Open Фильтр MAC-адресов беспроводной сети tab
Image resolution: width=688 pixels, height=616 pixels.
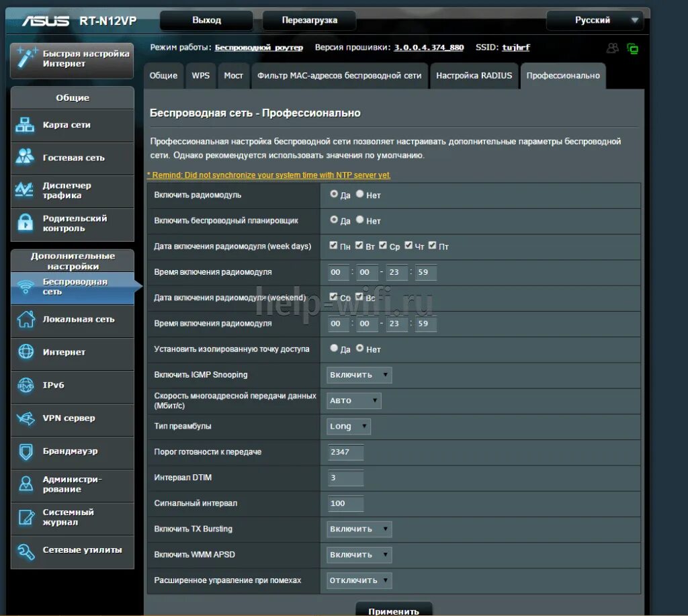(x=339, y=76)
